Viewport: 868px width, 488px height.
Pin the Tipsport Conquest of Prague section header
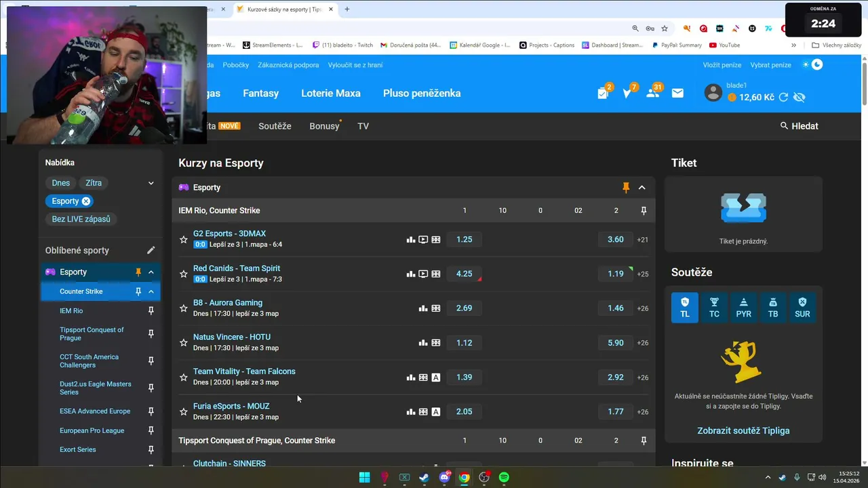[644, 441]
